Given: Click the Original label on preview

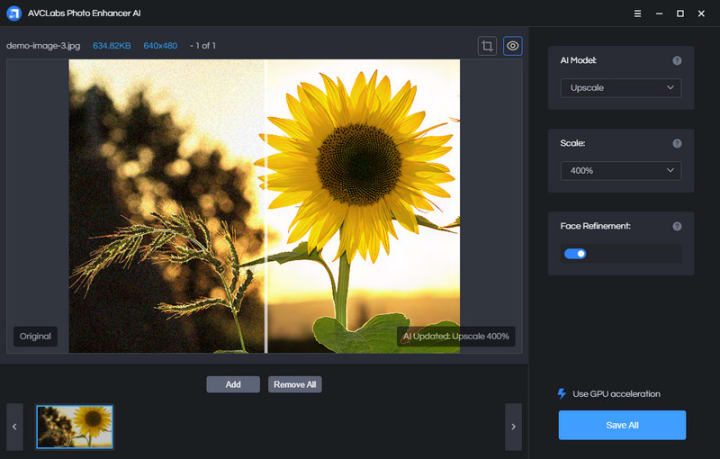Looking at the screenshot, I should [35, 336].
